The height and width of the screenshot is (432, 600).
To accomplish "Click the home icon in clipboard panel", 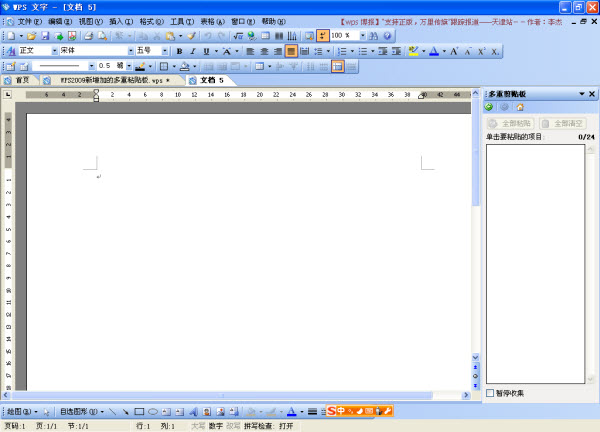I will (x=519, y=107).
